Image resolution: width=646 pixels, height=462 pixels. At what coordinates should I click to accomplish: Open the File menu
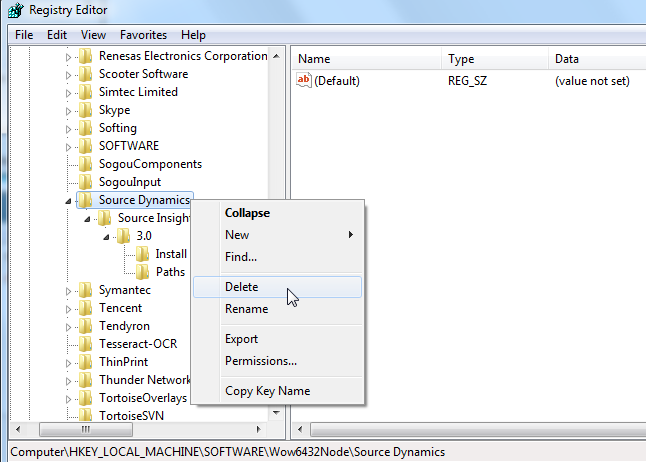coord(24,35)
